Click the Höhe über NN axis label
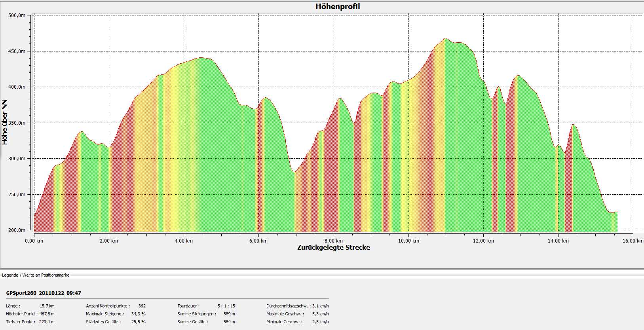 [x=5, y=122]
